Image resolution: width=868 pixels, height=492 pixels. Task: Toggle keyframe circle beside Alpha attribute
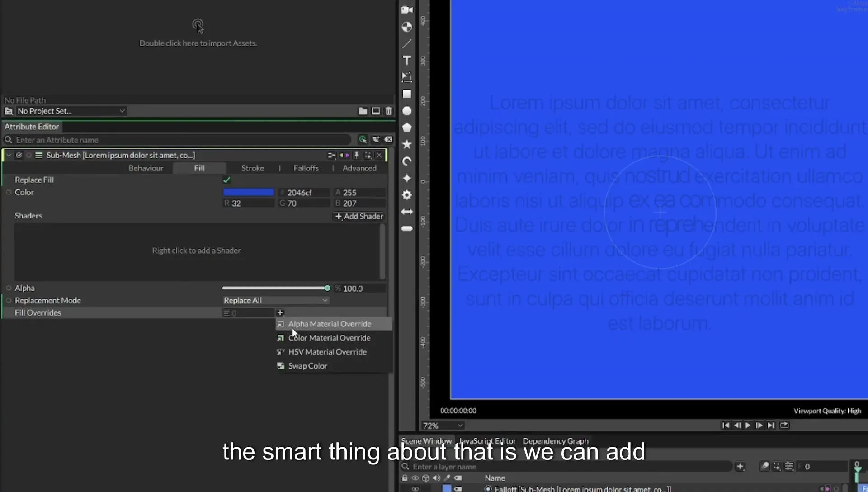click(9, 288)
